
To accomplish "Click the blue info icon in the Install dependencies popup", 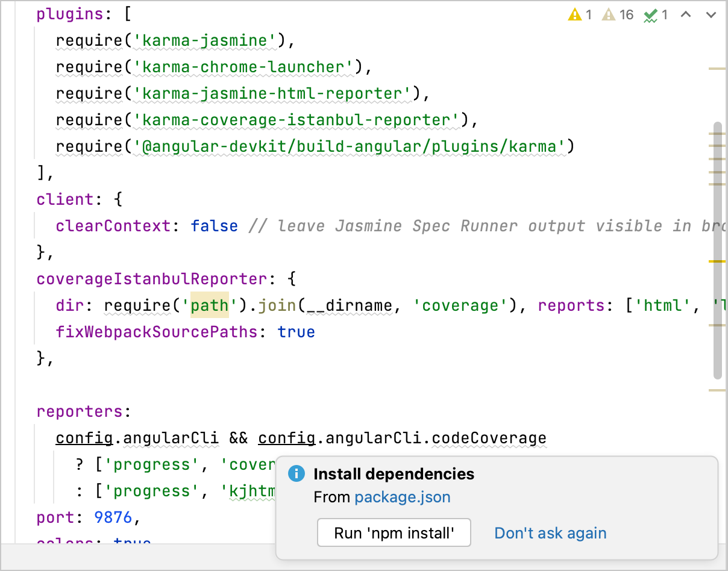I will tap(296, 473).
